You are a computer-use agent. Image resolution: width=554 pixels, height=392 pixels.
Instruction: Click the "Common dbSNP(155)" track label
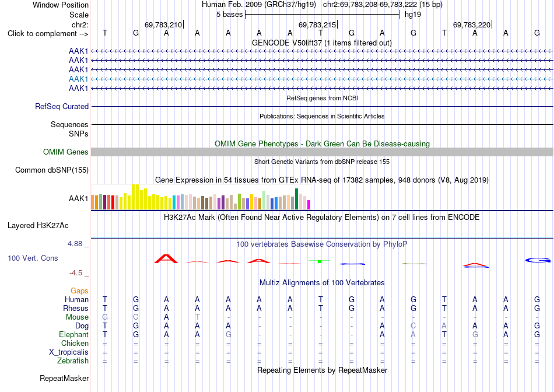[x=52, y=170]
